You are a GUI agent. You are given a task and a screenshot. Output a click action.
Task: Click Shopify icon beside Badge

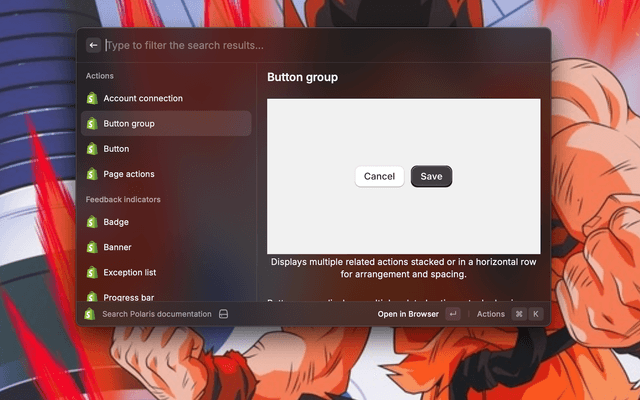click(92, 222)
